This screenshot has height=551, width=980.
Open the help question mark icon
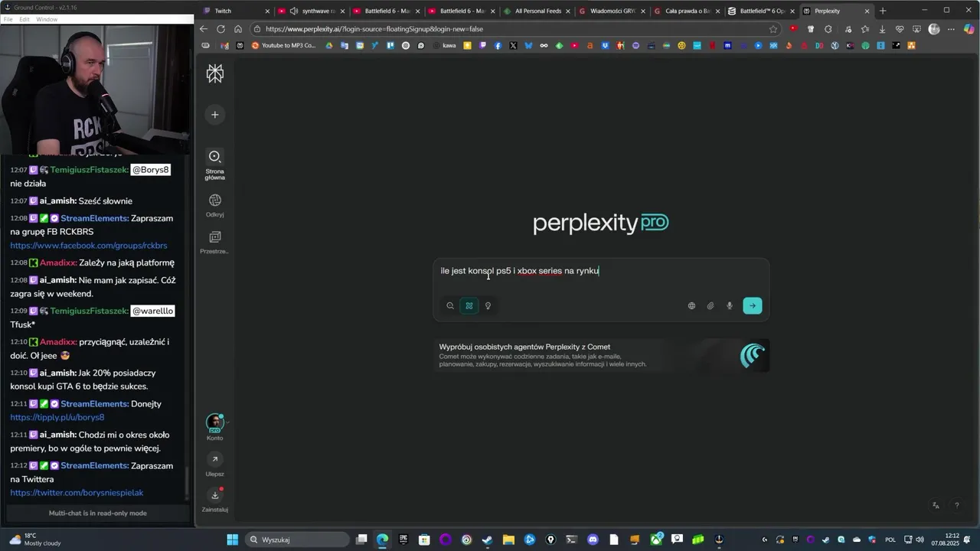(956, 505)
